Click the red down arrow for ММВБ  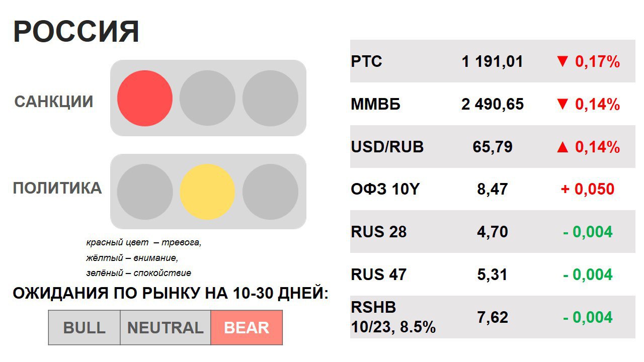[562, 105]
